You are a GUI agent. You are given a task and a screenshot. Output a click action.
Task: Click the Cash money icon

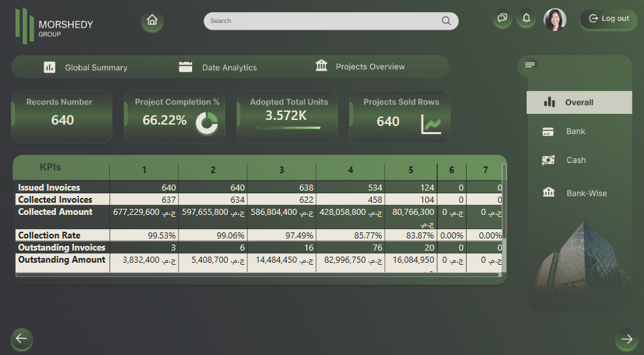point(548,160)
